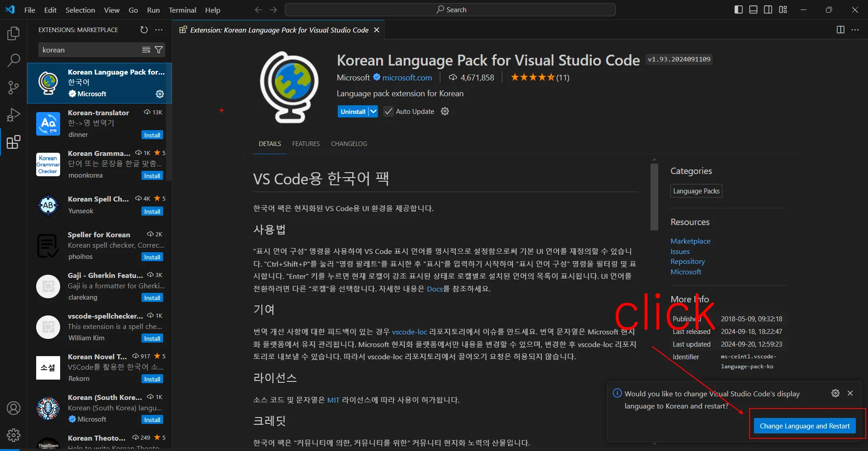Open the Edit menu
This screenshot has width=868, height=451.
coord(50,10)
